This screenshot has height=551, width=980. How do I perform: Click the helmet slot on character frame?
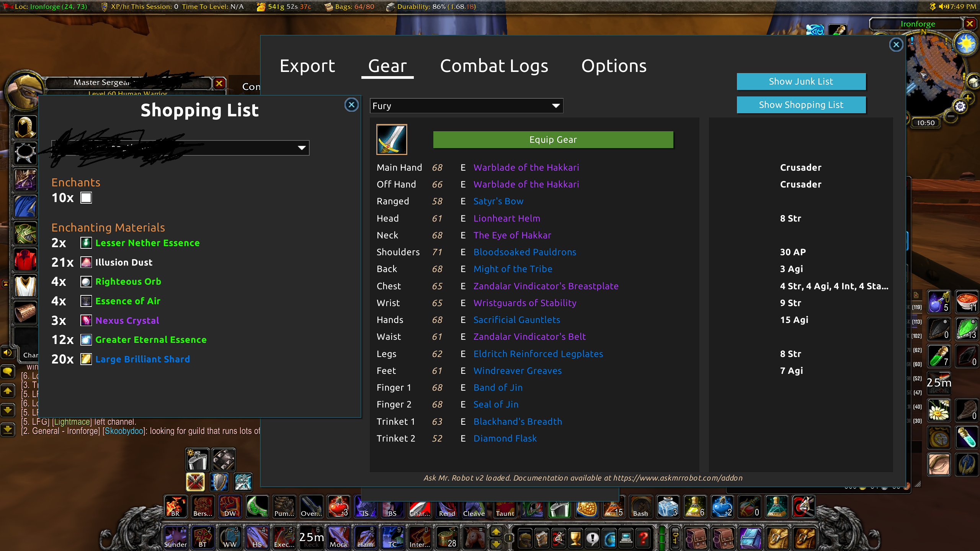point(25,127)
